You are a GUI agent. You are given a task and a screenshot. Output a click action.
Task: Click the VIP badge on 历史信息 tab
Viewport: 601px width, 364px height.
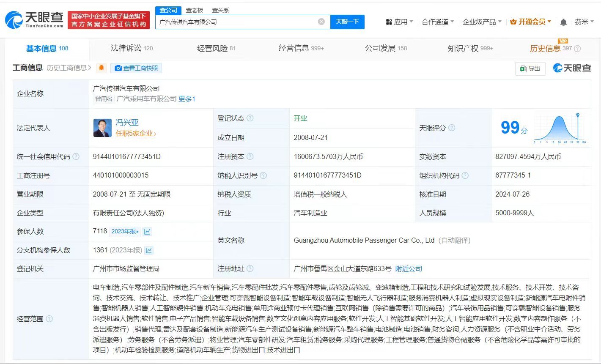[563, 42]
